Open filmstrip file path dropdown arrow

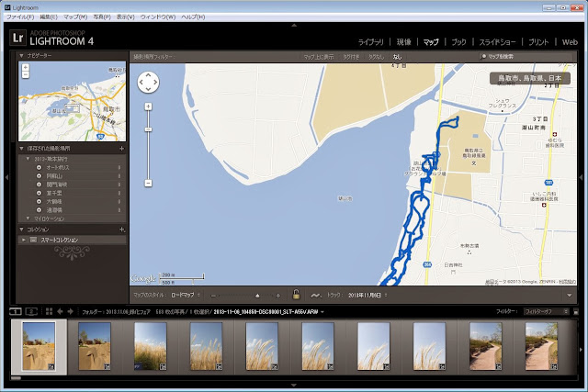322,312
